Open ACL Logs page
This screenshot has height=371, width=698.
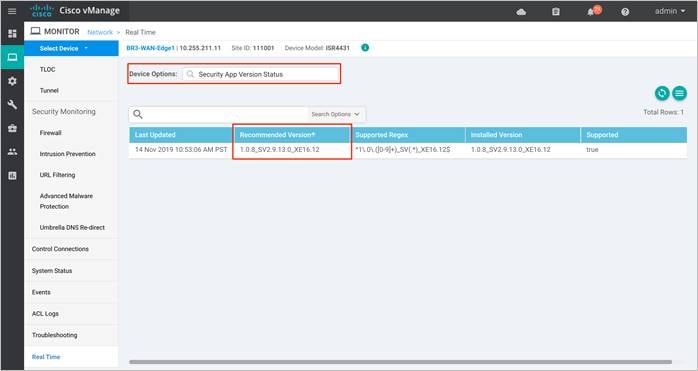click(45, 314)
